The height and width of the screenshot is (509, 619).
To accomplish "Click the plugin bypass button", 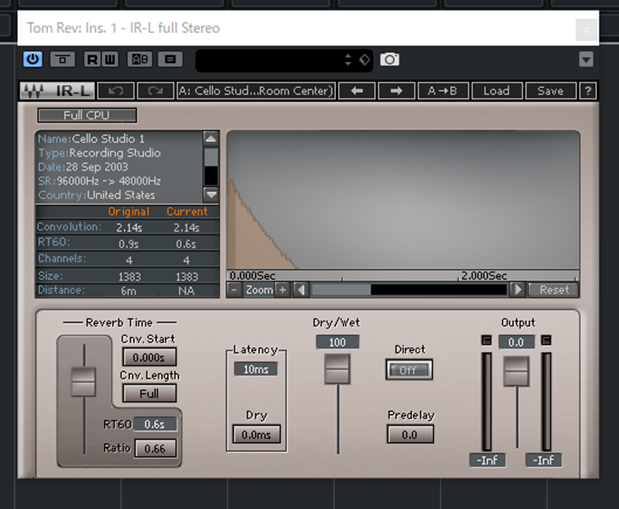I will pyautogui.click(x=63, y=60).
